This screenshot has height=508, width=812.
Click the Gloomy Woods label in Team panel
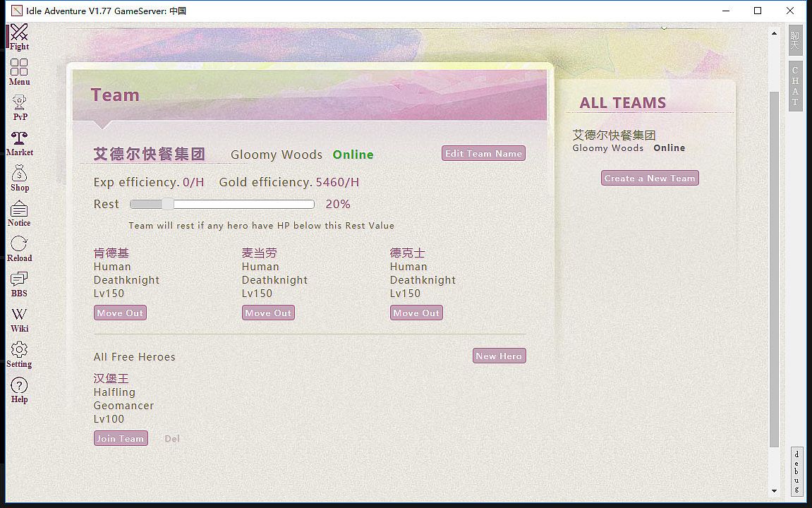(x=277, y=155)
